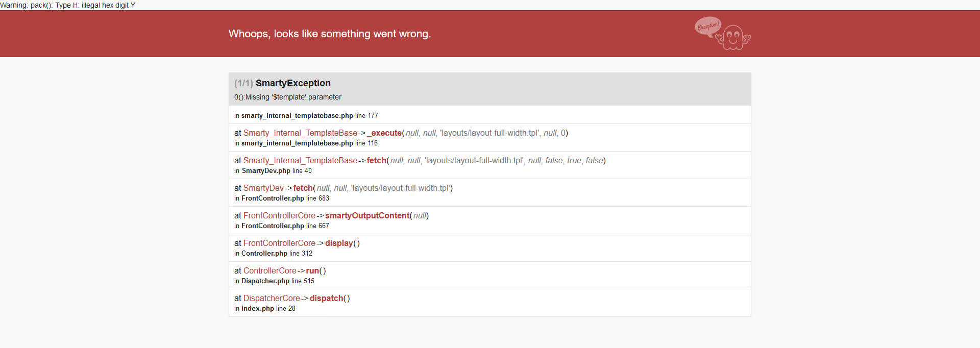Open the SmartyDev class link
The height and width of the screenshot is (348, 980).
263,188
